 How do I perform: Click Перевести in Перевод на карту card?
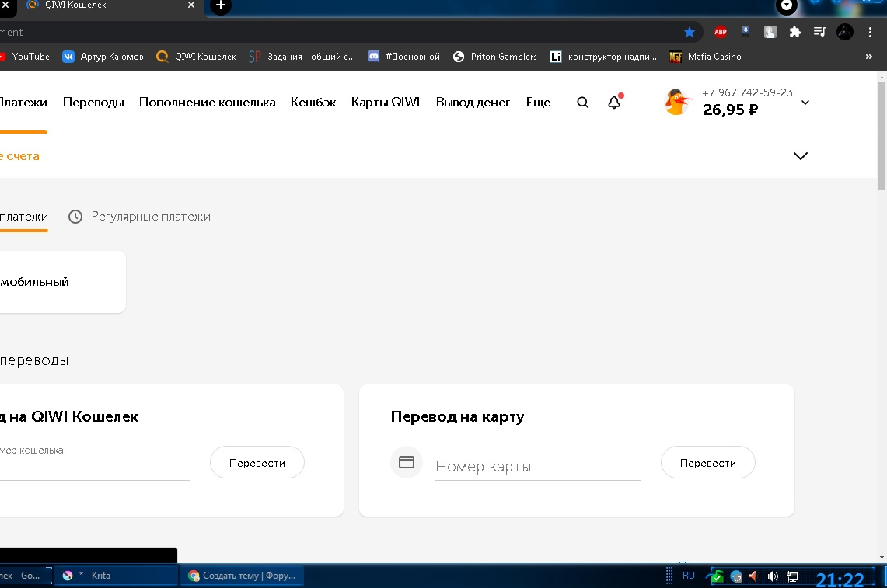pyautogui.click(x=708, y=462)
